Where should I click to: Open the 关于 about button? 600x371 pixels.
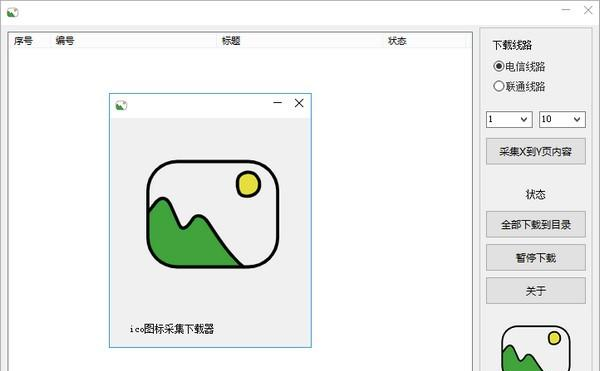coord(536,291)
